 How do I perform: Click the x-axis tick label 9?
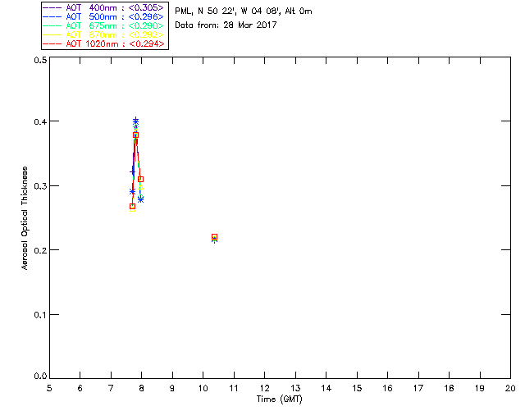tap(172, 388)
